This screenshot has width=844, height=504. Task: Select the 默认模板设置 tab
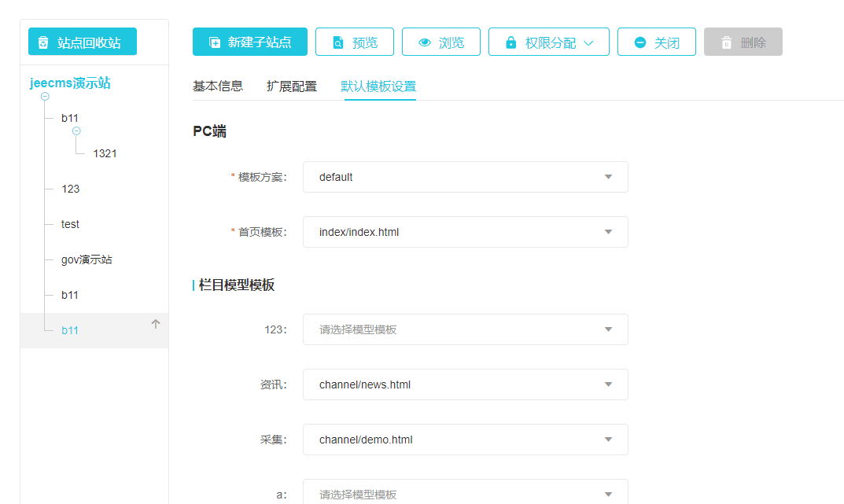coord(378,86)
